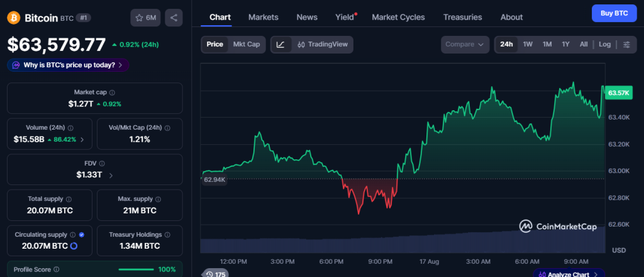Add Bitcoin to watchlist with star button
This screenshot has height=277, width=644.
coord(145,18)
